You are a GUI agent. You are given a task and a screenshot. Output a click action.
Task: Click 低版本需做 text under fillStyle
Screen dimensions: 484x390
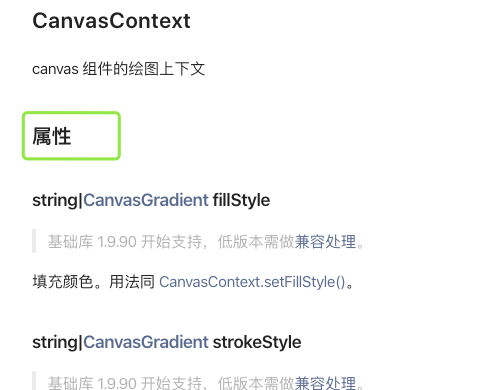click(256, 242)
